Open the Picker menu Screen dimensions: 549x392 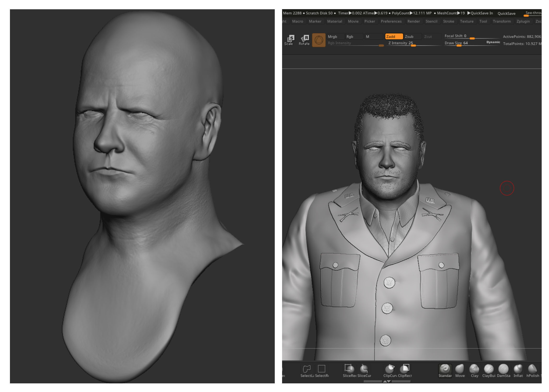(x=370, y=21)
